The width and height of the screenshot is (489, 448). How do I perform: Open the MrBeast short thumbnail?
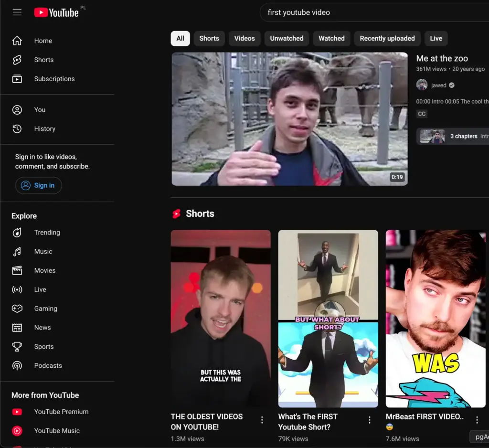[x=436, y=319]
